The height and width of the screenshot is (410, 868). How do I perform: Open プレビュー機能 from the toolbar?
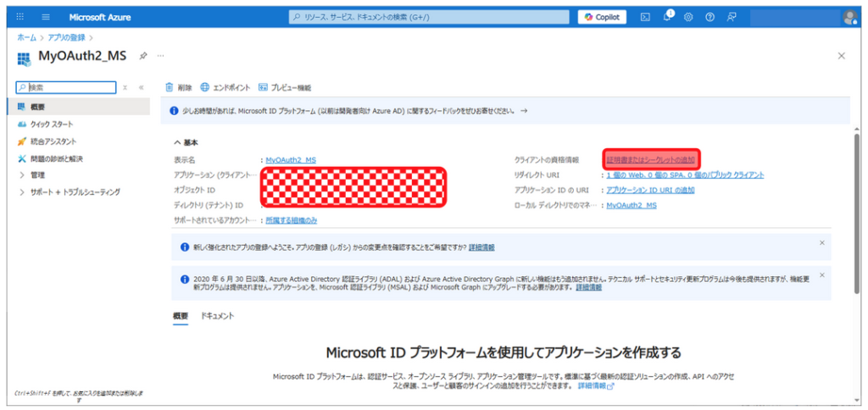coord(285,87)
